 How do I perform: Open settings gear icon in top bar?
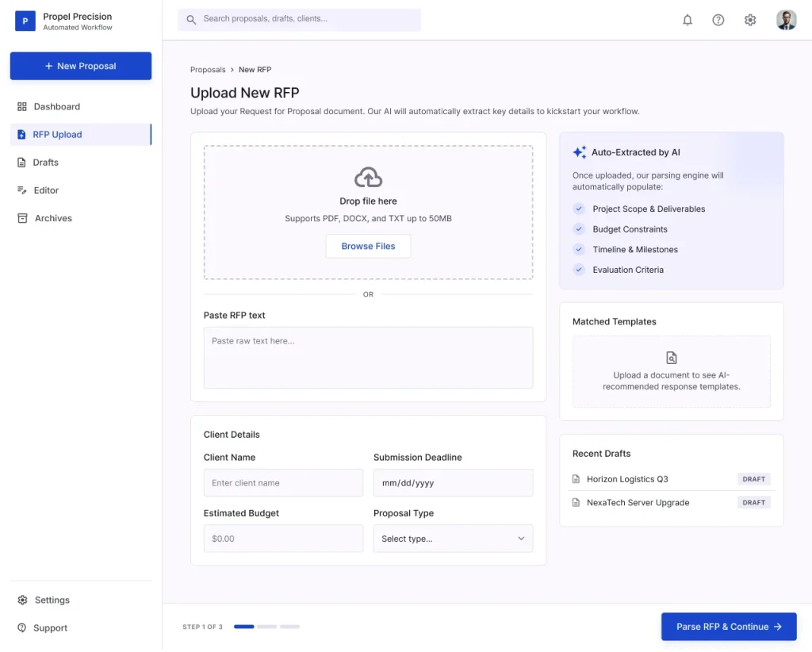750,20
